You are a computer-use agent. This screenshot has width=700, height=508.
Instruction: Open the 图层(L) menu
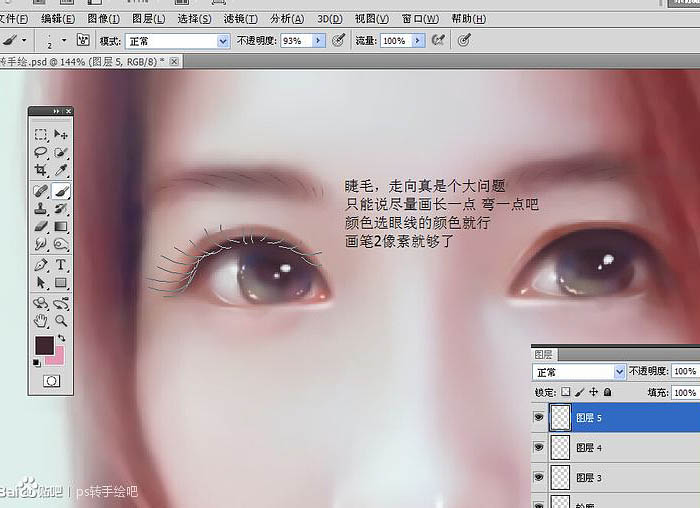148,18
